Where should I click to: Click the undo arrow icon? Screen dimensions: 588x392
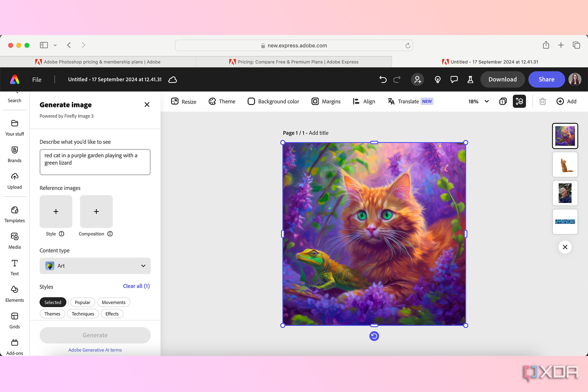383,80
